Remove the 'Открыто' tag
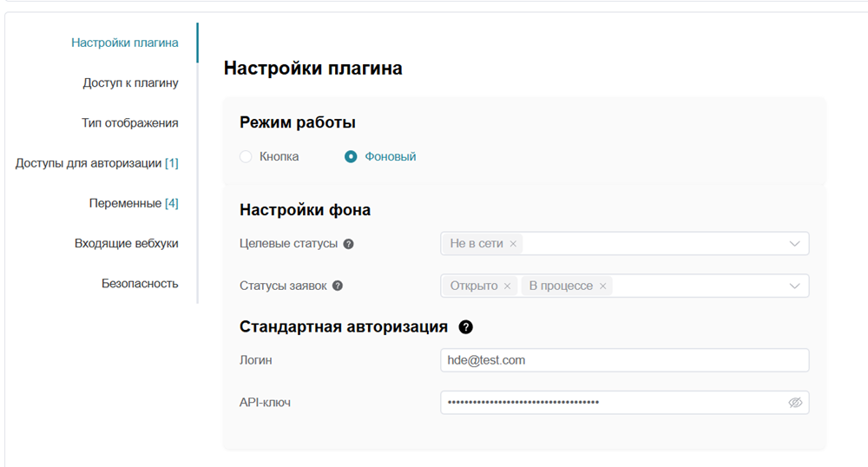The image size is (868, 467). click(x=507, y=286)
